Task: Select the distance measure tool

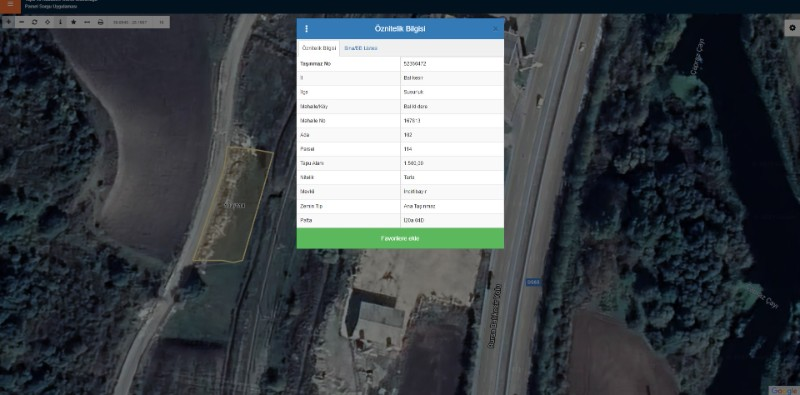Action: (x=87, y=22)
